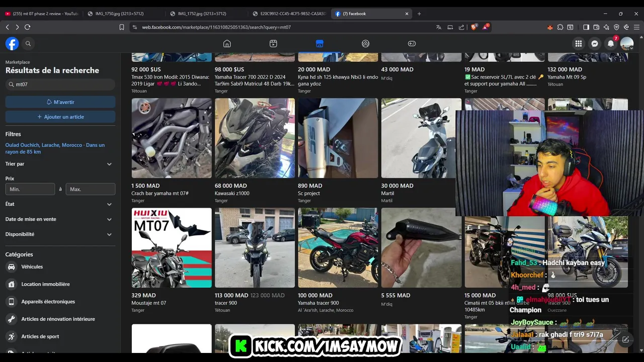Image resolution: width=644 pixels, height=362 pixels.
Task: Click the share page icon in address bar
Action: tap(461, 27)
